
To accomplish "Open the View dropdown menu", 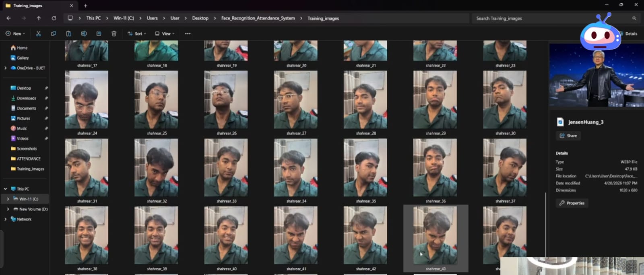I will click(165, 33).
